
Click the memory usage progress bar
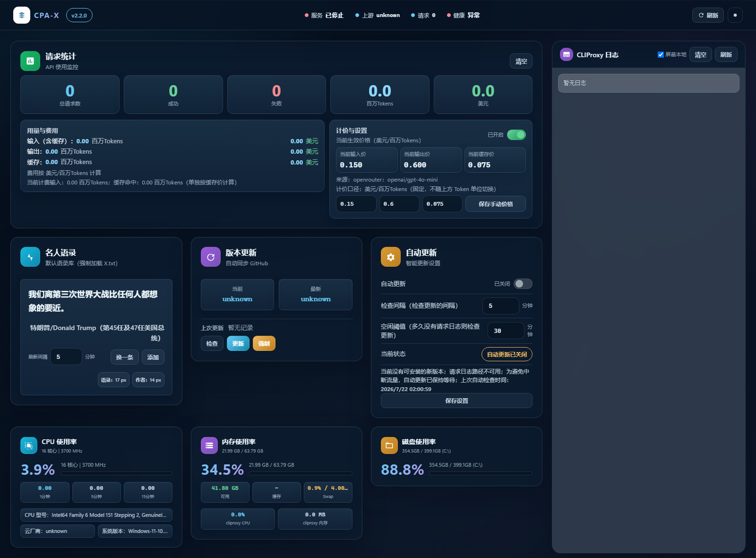pos(301,473)
